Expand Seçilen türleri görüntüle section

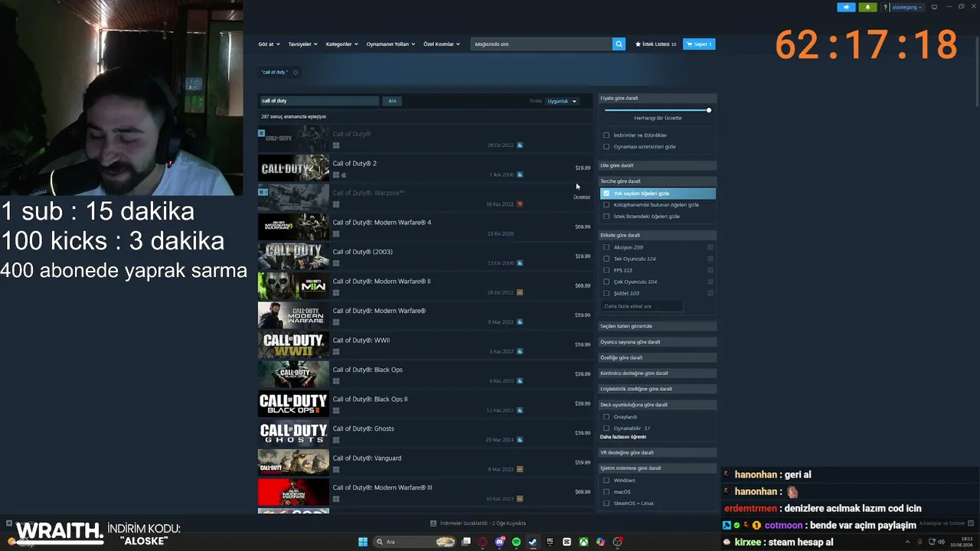658,326
